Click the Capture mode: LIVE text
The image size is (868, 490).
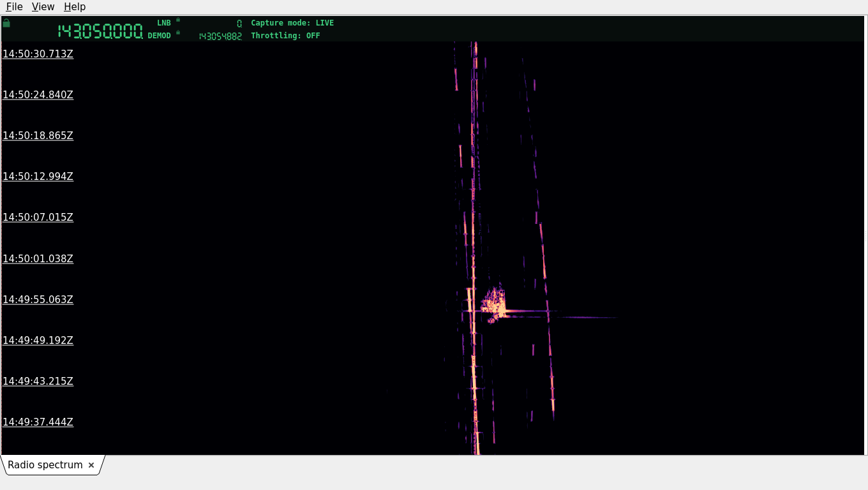(x=292, y=23)
